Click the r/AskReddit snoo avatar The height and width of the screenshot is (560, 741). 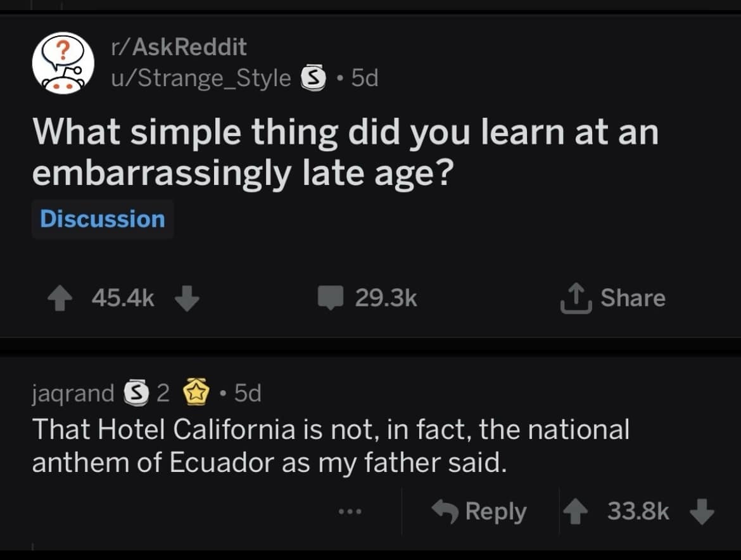click(x=63, y=63)
